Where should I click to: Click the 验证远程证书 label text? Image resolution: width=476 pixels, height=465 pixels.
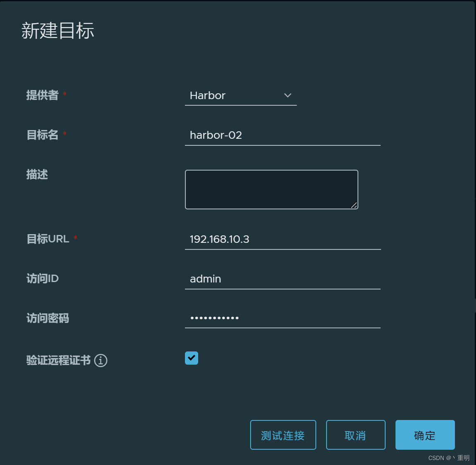58,360
